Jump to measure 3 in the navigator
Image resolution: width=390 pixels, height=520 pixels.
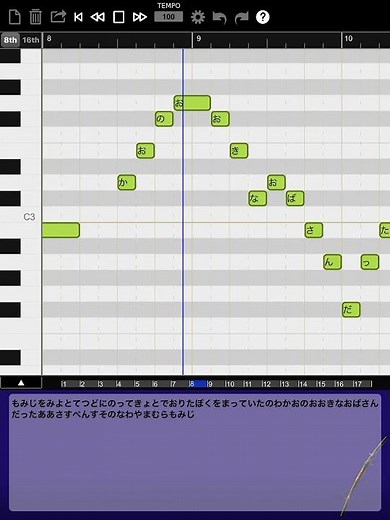pyautogui.click(x=100, y=384)
